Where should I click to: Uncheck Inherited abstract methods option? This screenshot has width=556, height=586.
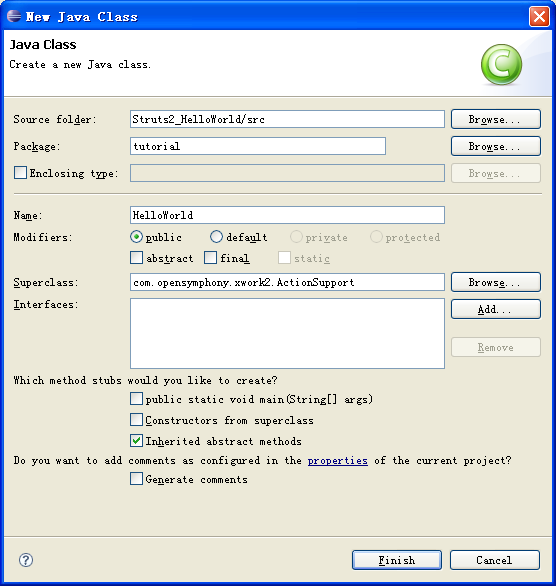click(x=136, y=441)
